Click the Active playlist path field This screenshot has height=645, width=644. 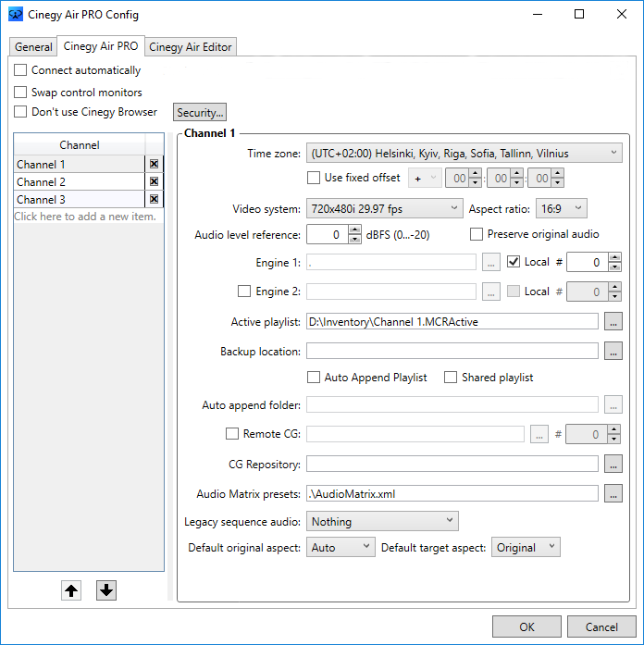452,321
